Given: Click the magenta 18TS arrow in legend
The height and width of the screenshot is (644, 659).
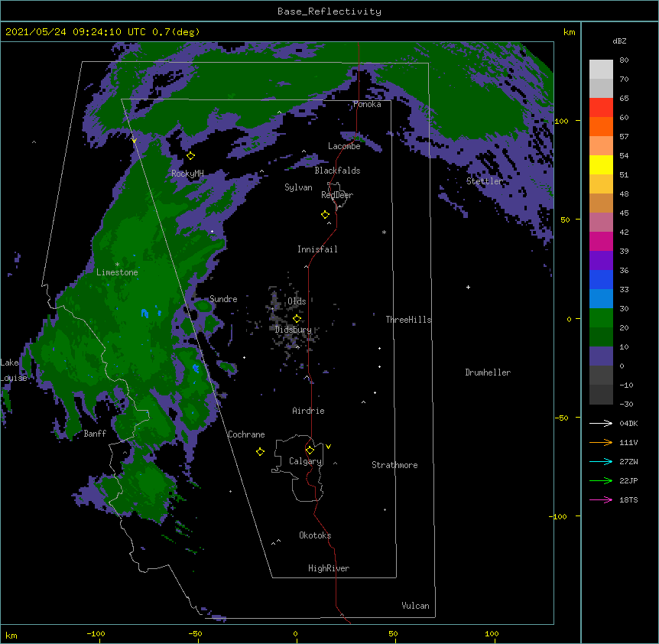Looking at the screenshot, I should coord(601,499).
